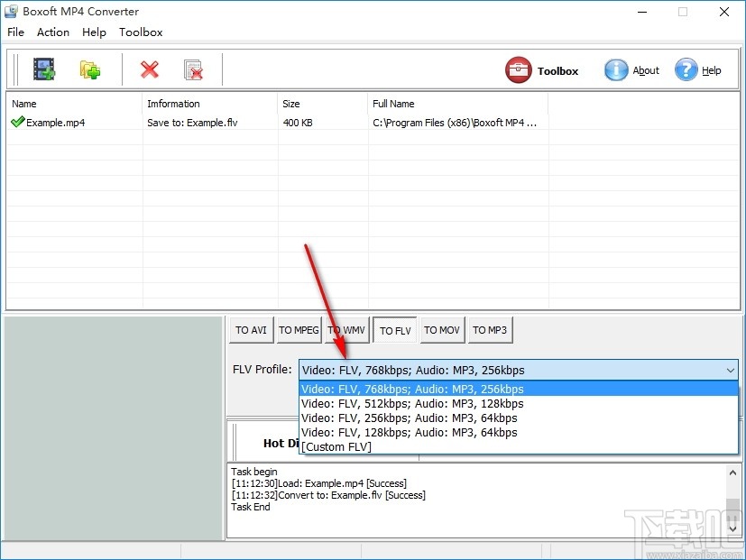This screenshot has width=746, height=560.
Task: Switch to the TO MP3 tab
Action: (490, 330)
